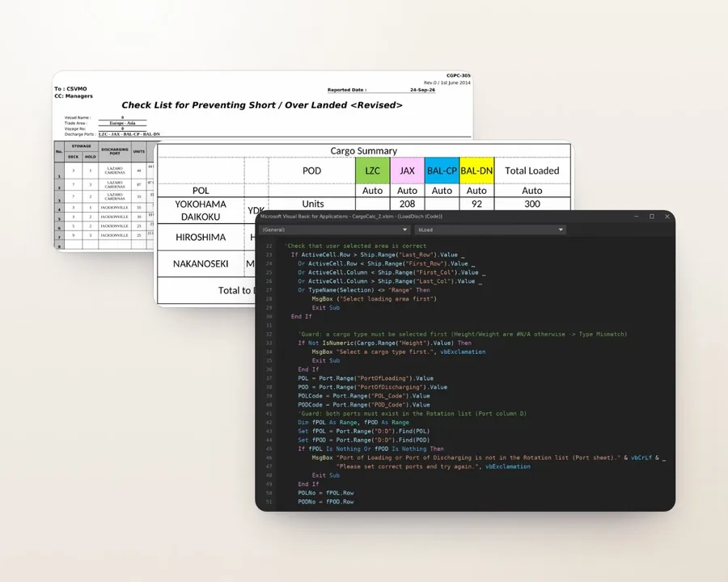Click the comment 'Check that user selected area is correct
Viewport: 728px width, 582px height.
pos(355,246)
